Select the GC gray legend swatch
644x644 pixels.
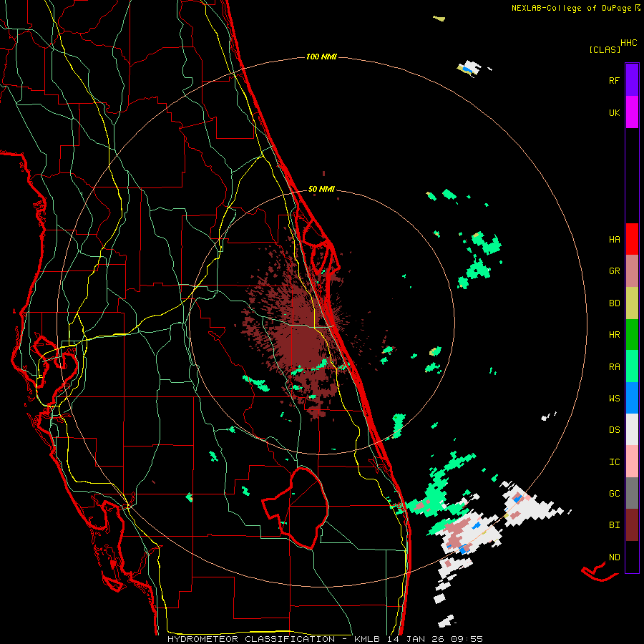coord(632,493)
